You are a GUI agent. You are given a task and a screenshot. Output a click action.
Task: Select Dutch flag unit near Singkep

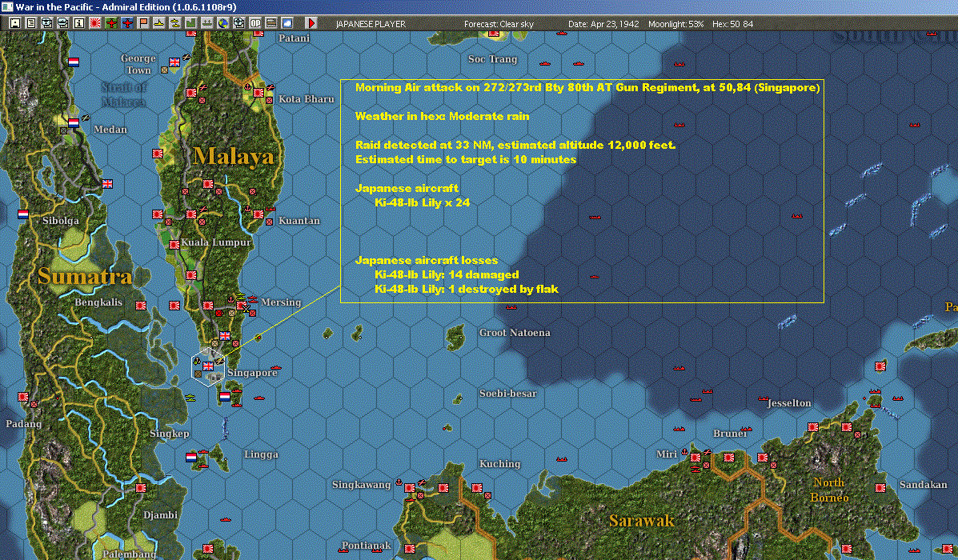(191, 457)
